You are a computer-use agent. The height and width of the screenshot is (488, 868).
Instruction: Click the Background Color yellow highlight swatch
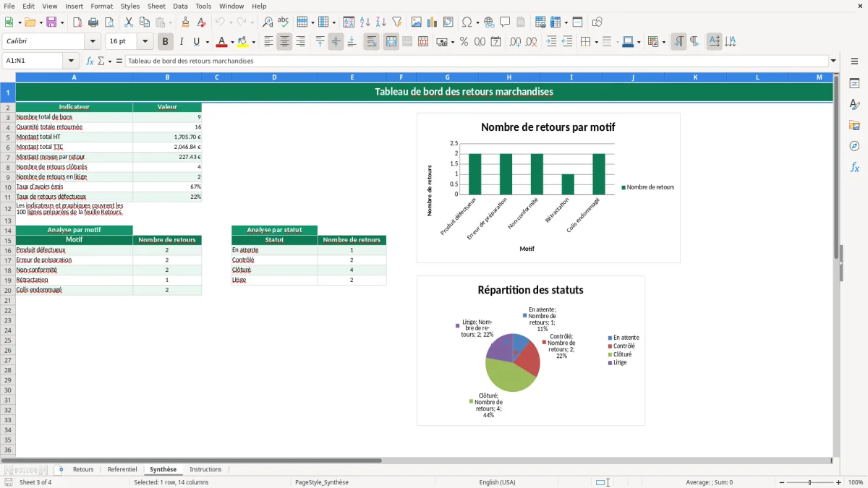click(243, 42)
